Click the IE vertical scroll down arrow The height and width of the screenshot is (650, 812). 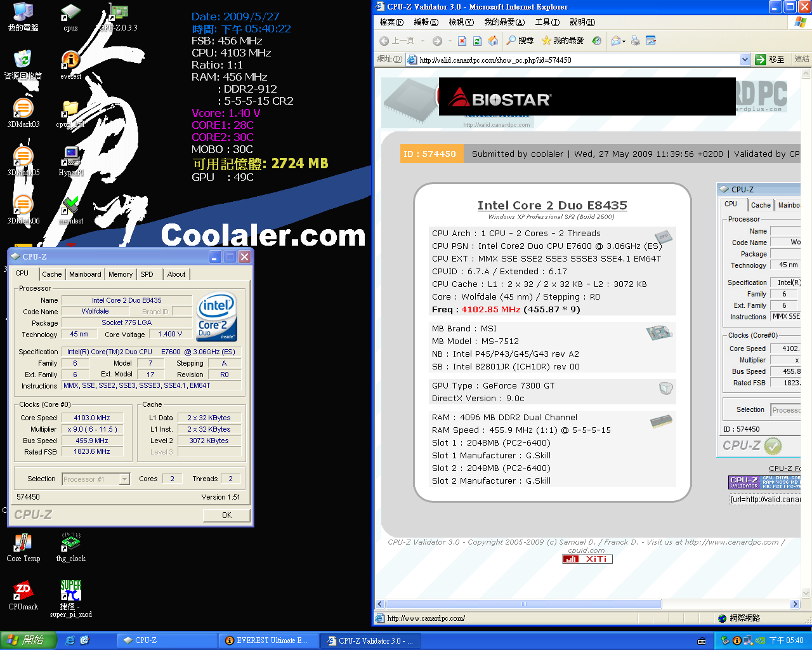point(807,594)
